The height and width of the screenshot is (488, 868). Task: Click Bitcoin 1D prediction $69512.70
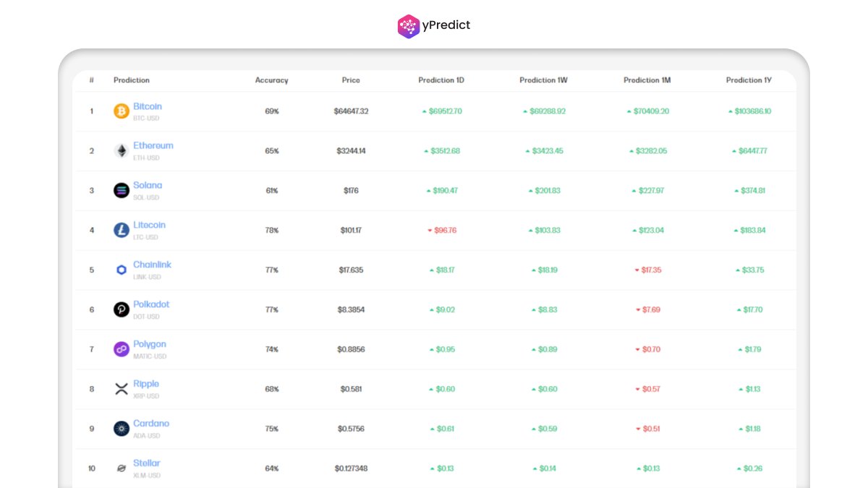click(x=441, y=111)
